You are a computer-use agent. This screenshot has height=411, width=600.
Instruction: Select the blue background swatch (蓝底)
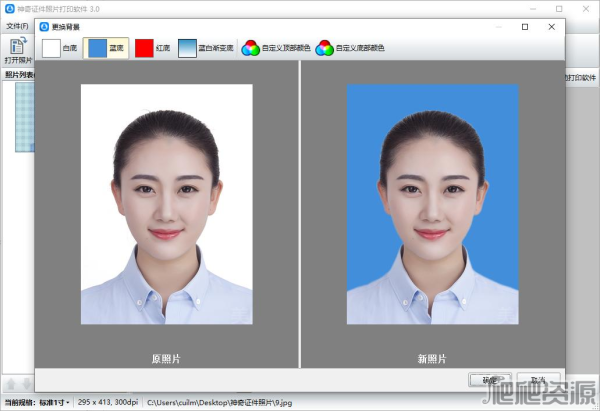(106, 48)
